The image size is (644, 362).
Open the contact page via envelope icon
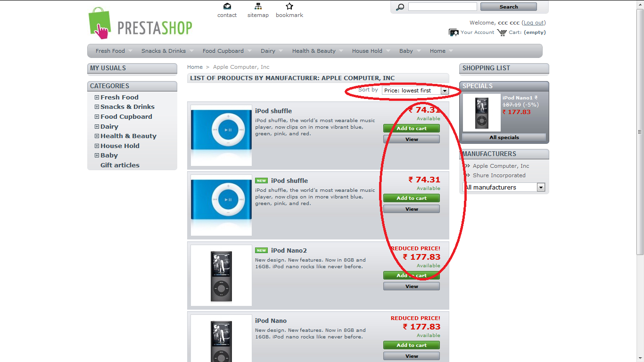pos(227,6)
